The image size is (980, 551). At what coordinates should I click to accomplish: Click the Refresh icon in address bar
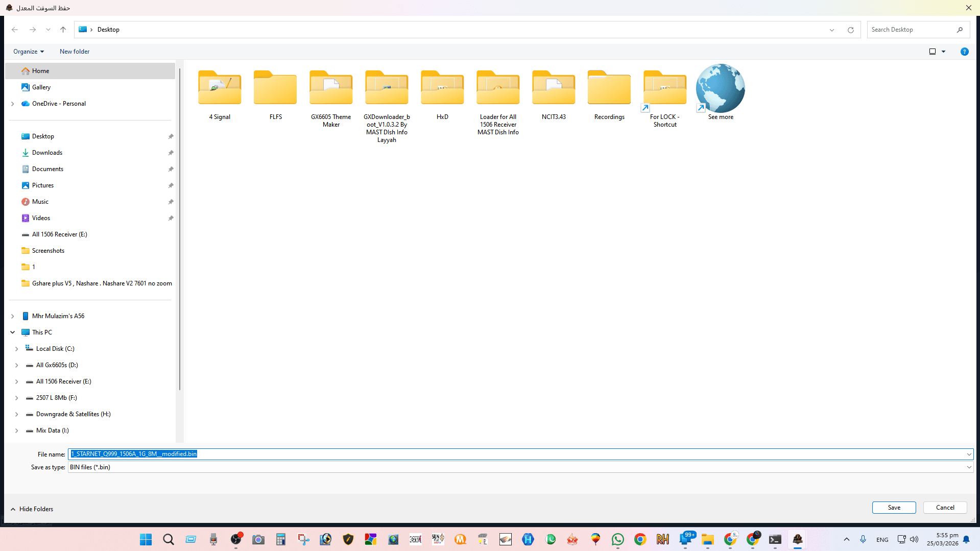(x=850, y=30)
